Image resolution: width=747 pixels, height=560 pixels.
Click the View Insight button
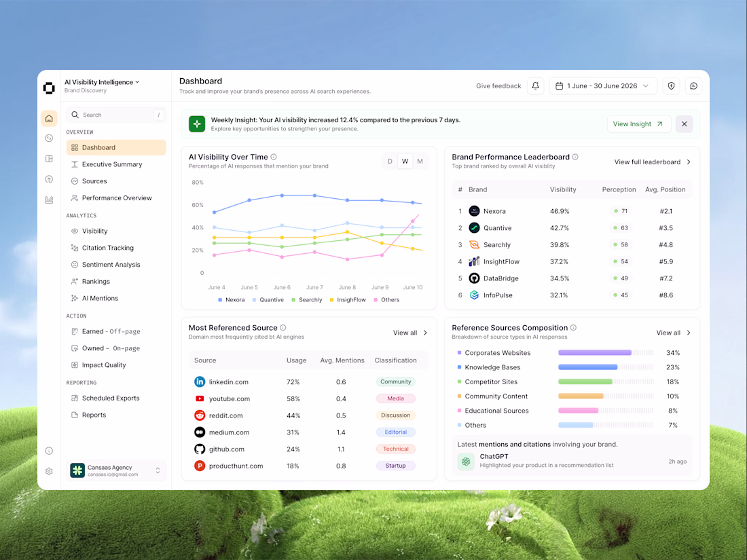coord(638,124)
